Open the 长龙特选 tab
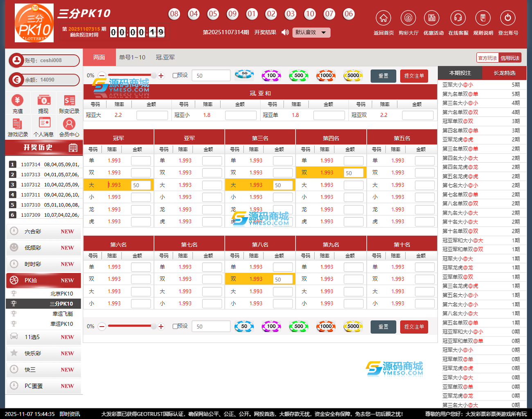This screenshot has height=419, width=532. [x=504, y=73]
